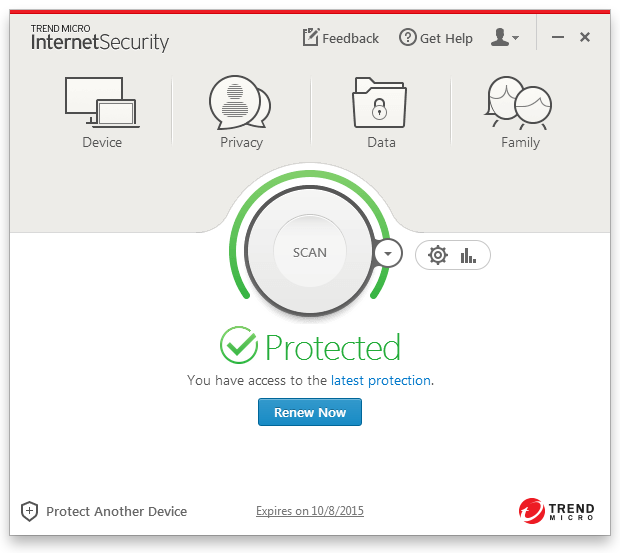Start a scan with the SCAN button
620x553 pixels.
click(309, 252)
